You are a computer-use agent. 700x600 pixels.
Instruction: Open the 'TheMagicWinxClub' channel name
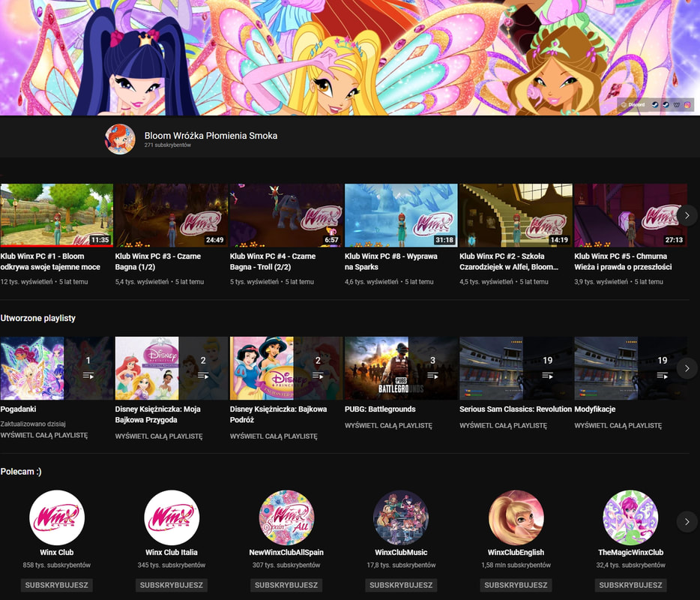coord(630,552)
